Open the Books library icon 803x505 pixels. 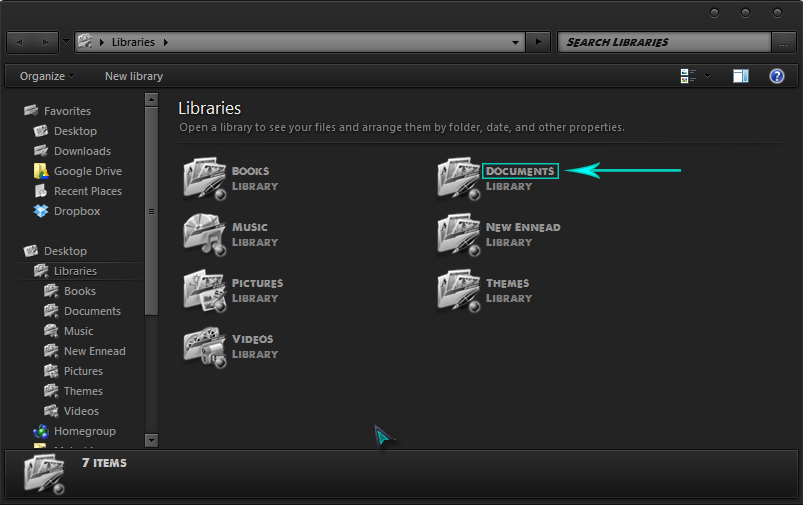point(205,178)
